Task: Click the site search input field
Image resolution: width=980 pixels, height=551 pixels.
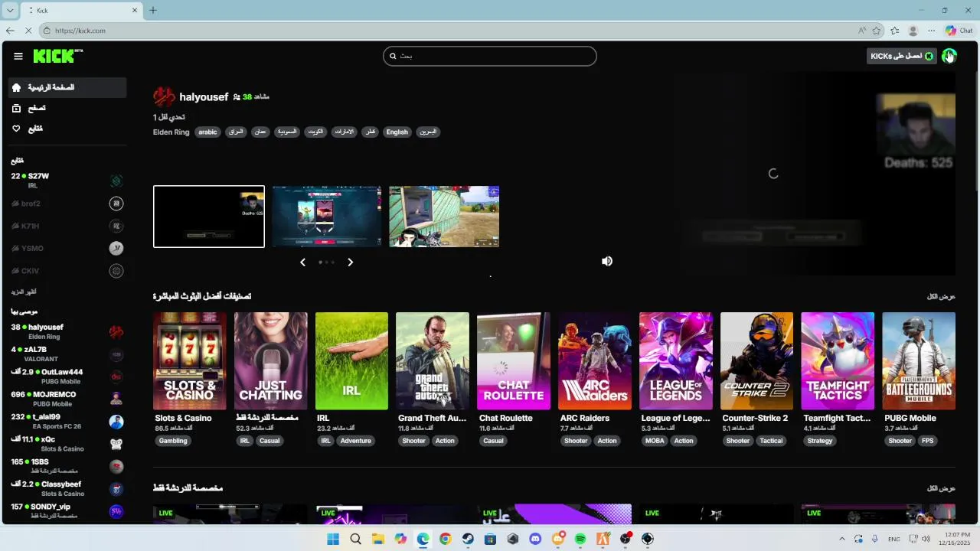Action: [x=490, y=56]
